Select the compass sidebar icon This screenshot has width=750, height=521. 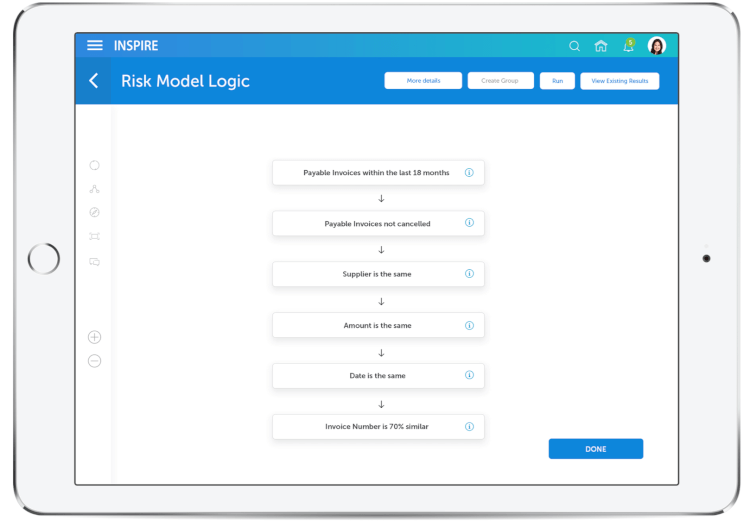[x=95, y=212]
